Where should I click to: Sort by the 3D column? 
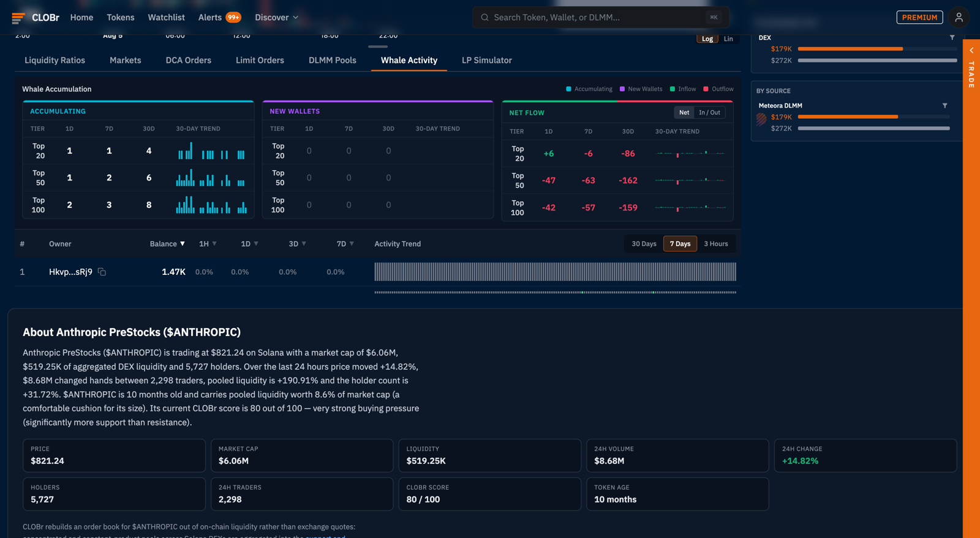click(298, 244)
